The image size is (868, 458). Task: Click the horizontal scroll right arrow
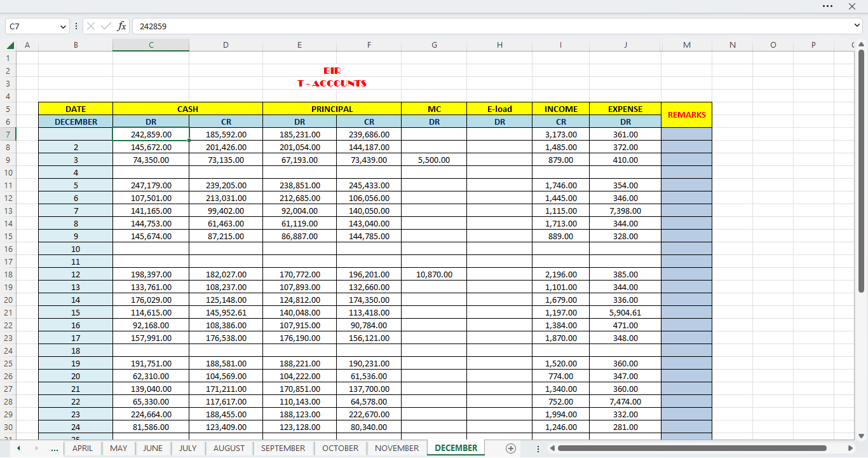click(852, 448)
